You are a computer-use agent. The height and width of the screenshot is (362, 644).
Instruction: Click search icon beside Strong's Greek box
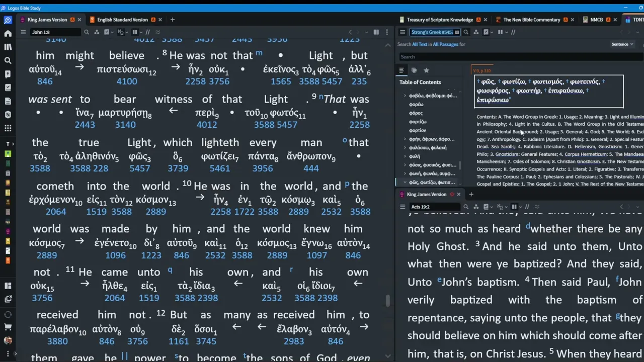point(466,32)
